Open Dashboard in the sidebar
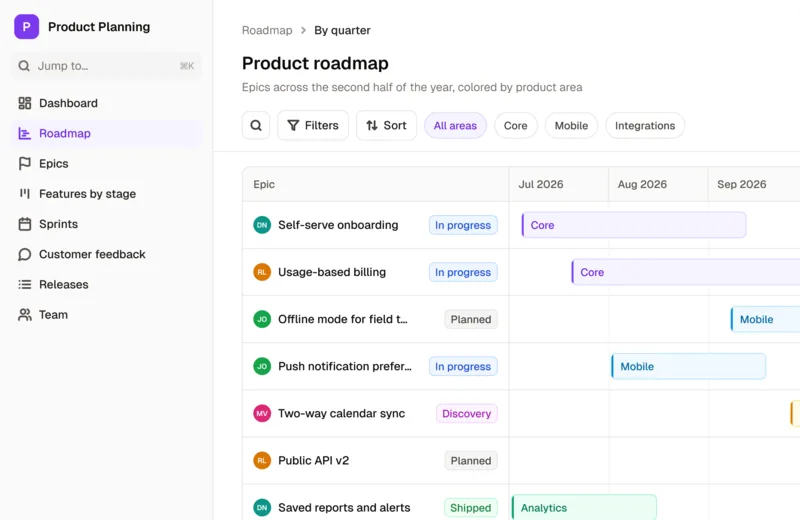Screen dimensions: 800x520 (x=106, y=103)
